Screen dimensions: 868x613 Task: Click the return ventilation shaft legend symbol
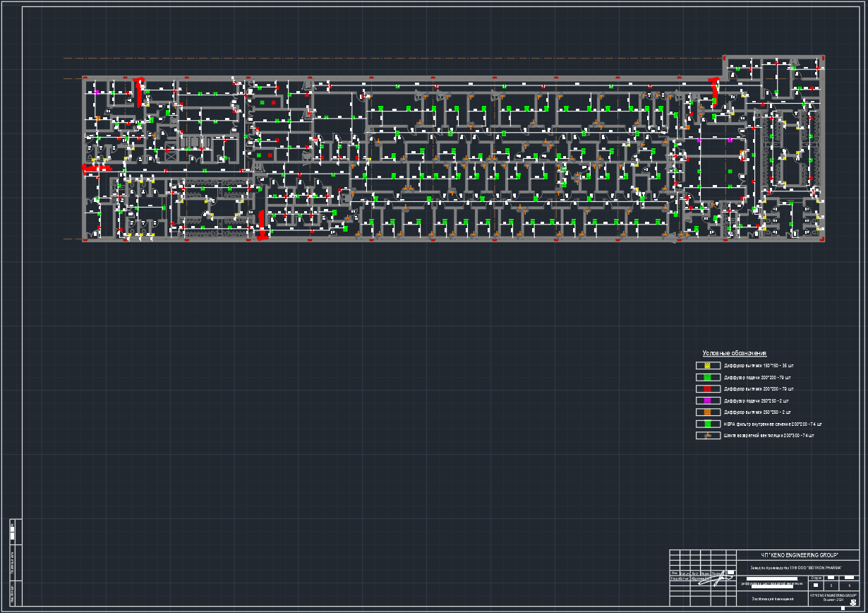707,436
